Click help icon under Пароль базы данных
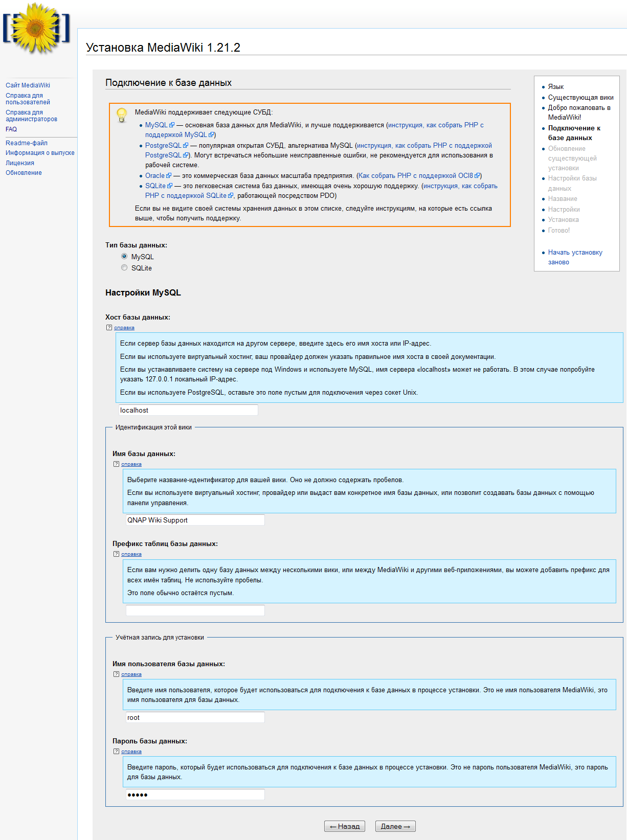 (116, 752)
